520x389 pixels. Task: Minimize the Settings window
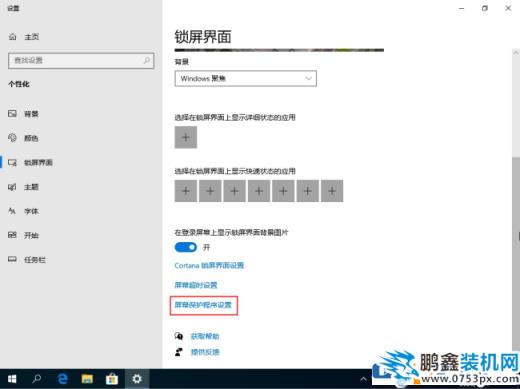[x=462, y=9]
